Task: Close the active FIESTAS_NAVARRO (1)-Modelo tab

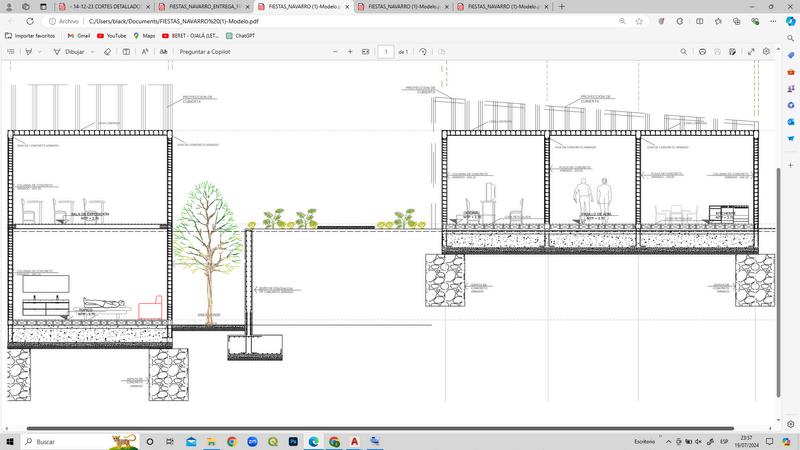Action: click(x=347, y=7)
